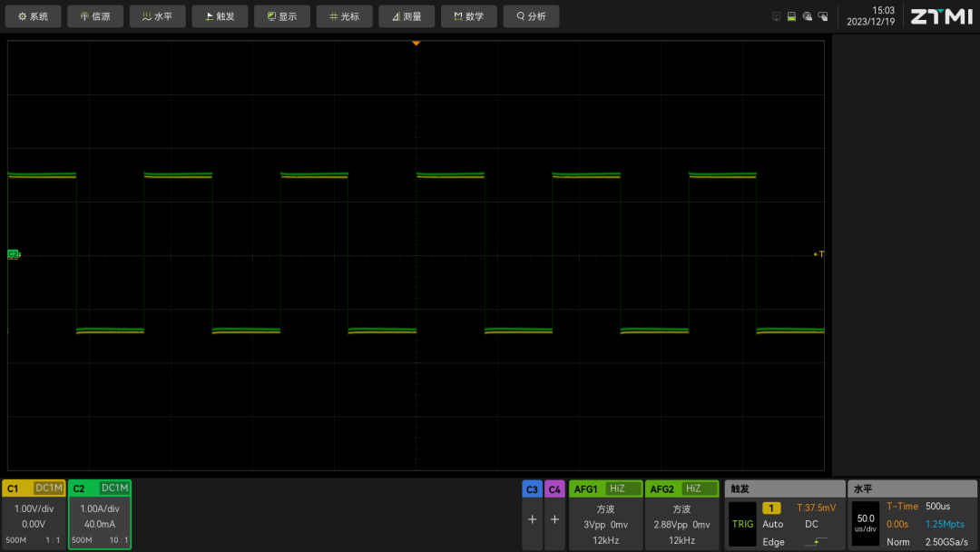980x552 pixels.
Task: Click 2.50GSa/s sample rate readout
Action: 946,542
